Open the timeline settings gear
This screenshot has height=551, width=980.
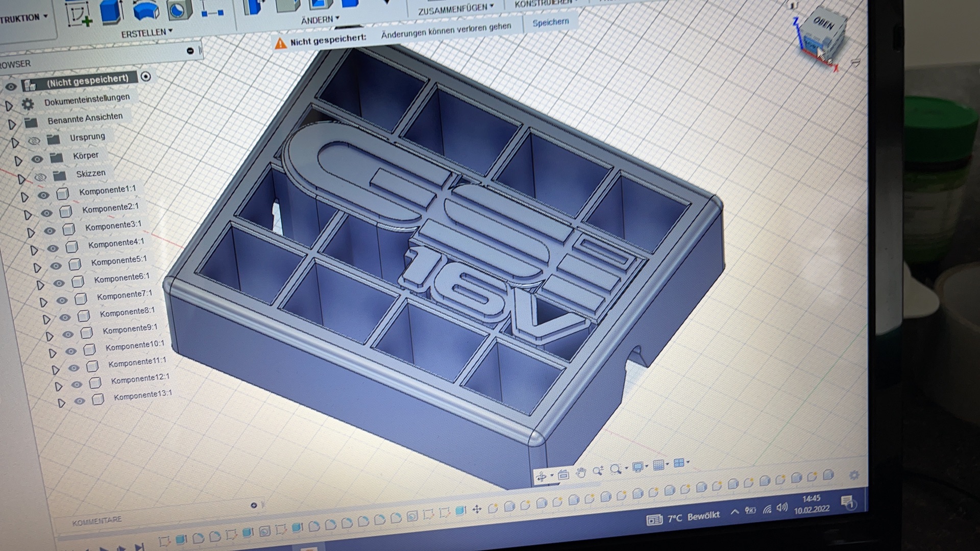(x=854, y=475)
